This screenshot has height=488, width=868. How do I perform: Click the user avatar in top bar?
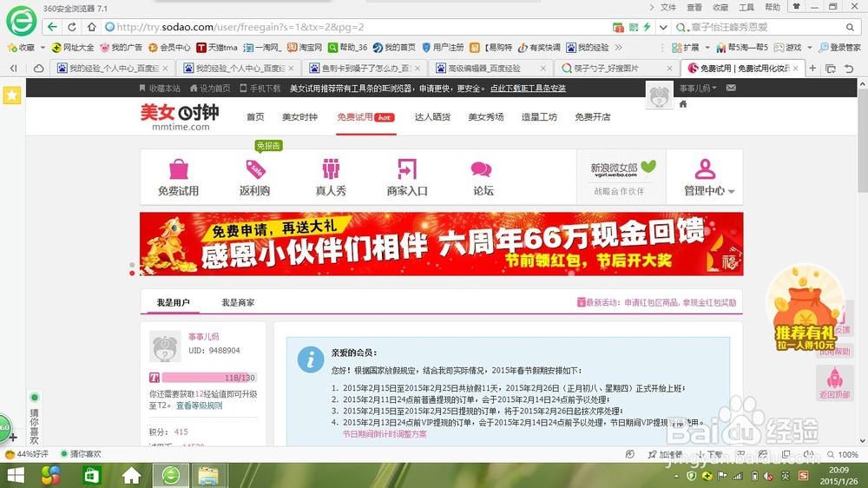tap(660, 95)
